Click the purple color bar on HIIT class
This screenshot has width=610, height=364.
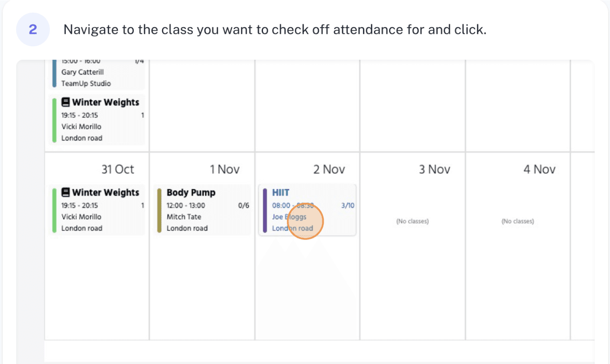tap(265, 210)
